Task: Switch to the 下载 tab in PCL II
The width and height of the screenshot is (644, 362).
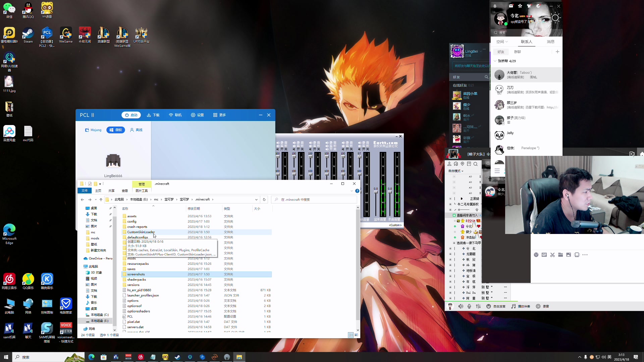Action: (153, 115)
